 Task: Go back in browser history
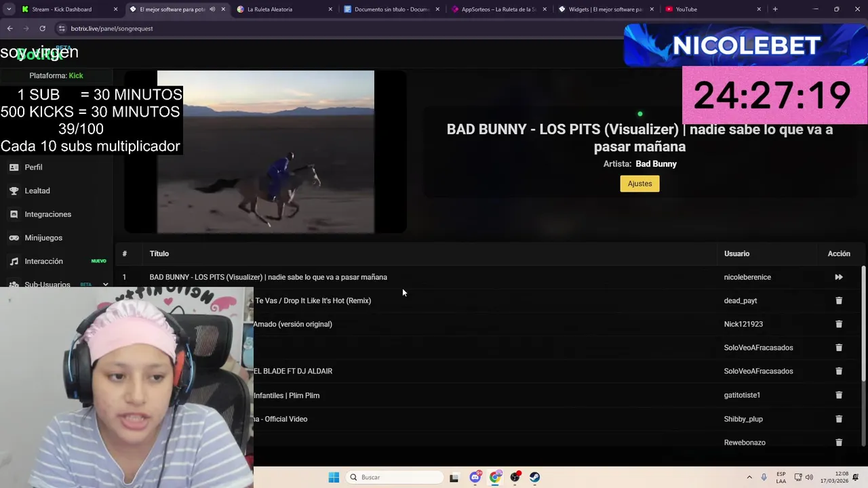coord(9,28)
